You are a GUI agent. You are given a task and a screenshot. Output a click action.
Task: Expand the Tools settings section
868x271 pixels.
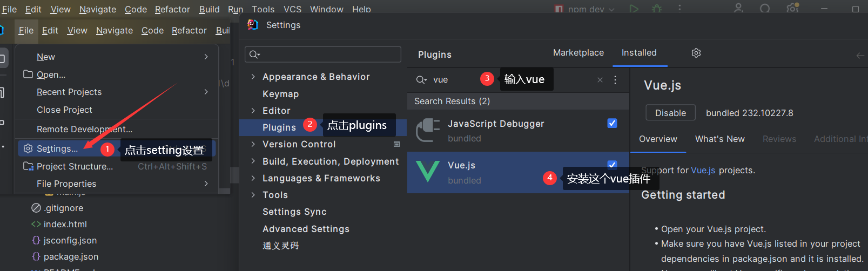253,195
